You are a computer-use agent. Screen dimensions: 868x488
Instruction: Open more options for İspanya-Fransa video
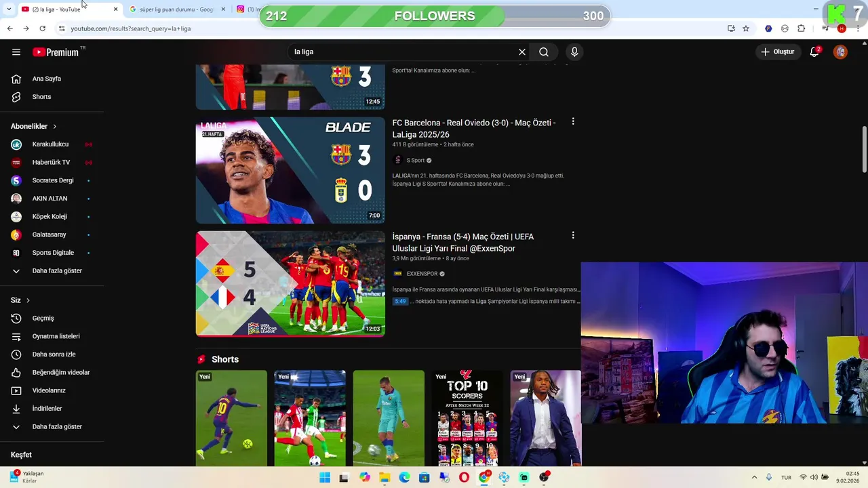pos(573,235)
